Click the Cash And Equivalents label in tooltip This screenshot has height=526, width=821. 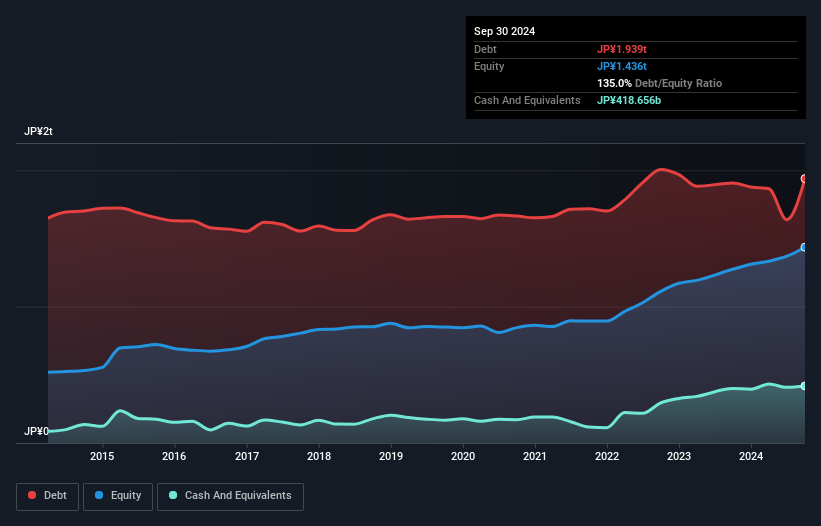(527, 100)
